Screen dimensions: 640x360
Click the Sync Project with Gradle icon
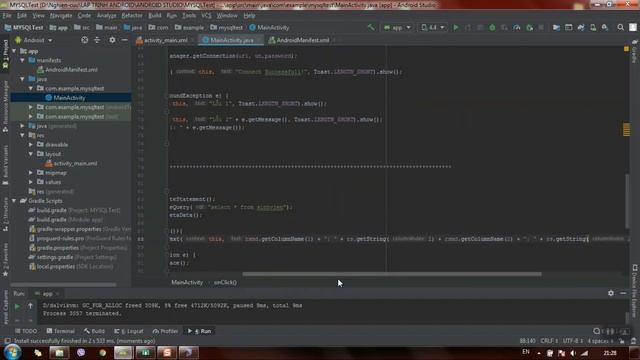(x=581, y=27)
